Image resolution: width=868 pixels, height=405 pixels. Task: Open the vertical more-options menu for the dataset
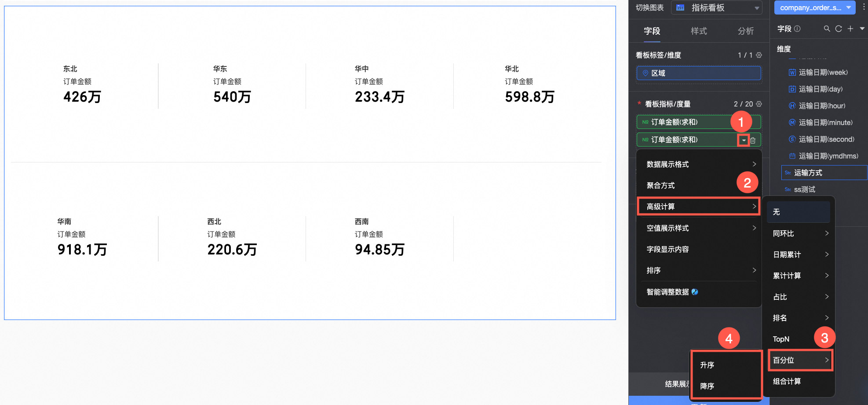click(864, 7)
